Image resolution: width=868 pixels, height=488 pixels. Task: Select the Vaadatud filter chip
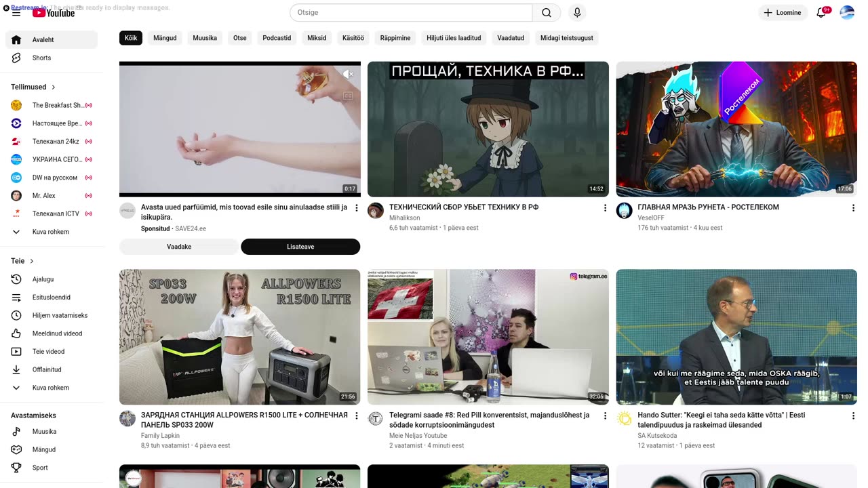point(511,38)
